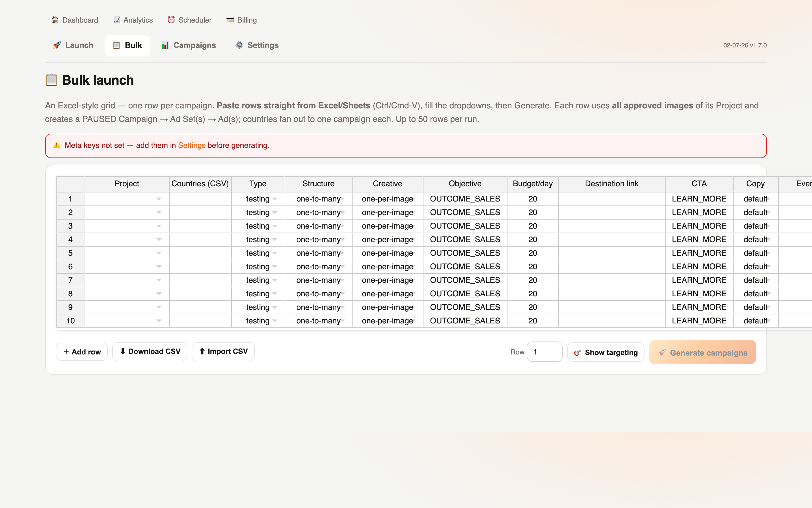Go to Analytics

tap(133, 20)
